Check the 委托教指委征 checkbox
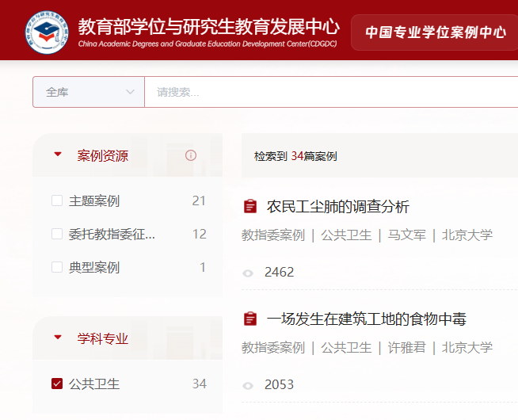Viewport: 518px width, 420px height. coord(57,234)
